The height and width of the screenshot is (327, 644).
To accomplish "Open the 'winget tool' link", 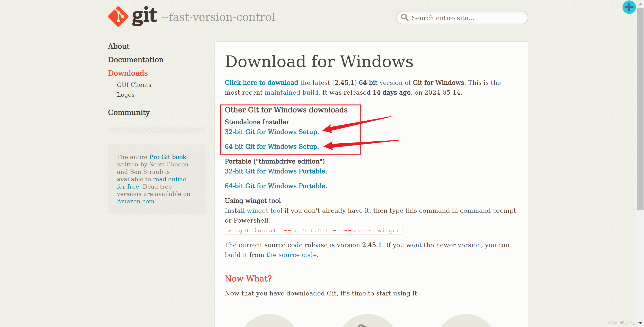I will click(265, 210).
